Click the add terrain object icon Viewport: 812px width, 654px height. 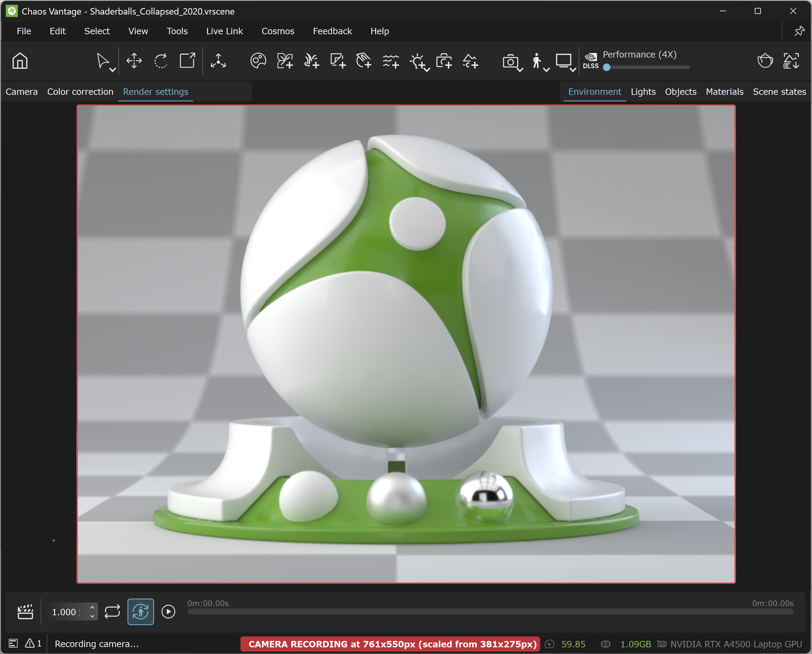pyautogui.click(x=471, y=61)
